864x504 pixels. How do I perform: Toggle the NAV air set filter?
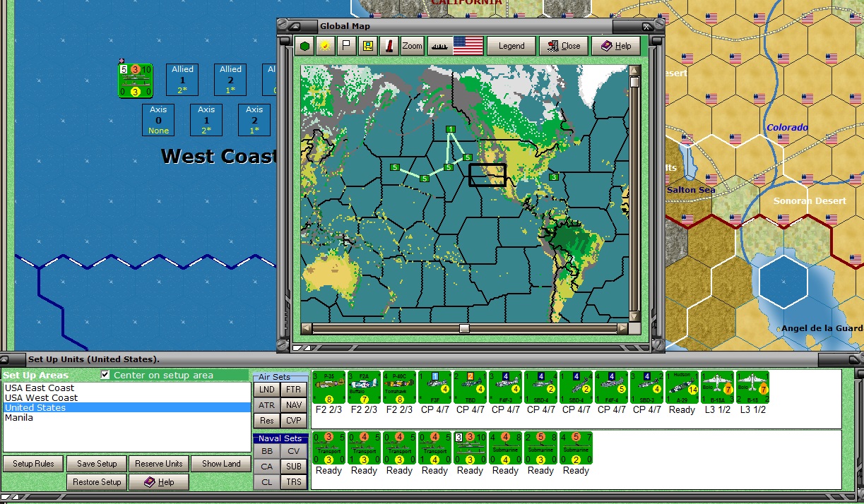coord(294,405)
